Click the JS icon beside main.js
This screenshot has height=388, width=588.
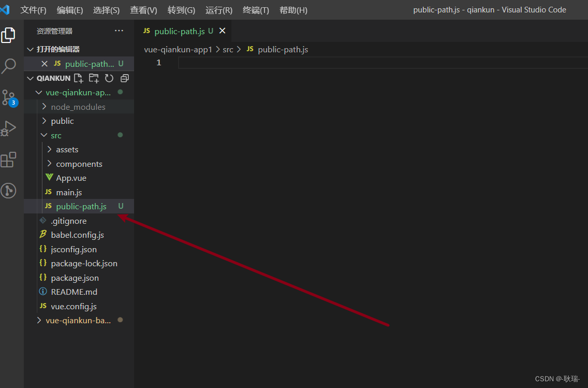pyautogui.click(x=48, y=192)
